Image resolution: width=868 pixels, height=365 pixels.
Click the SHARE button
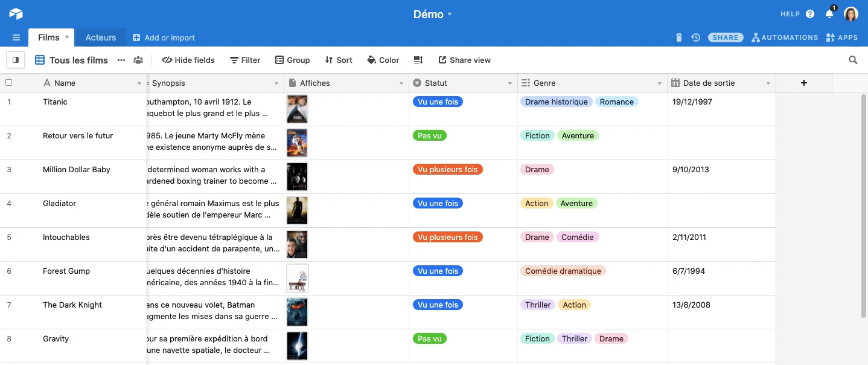pyautogui.click(x=726, y=37)
